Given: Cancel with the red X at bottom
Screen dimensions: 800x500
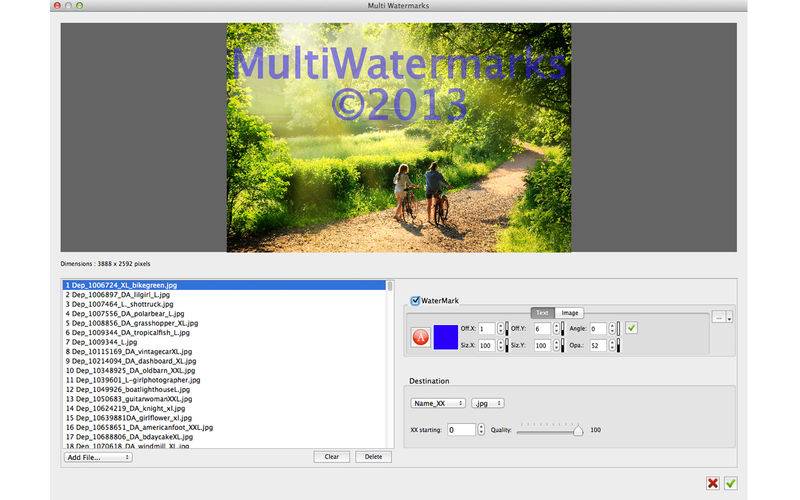Looking at the screenshot, I should [x=713, y=483].
